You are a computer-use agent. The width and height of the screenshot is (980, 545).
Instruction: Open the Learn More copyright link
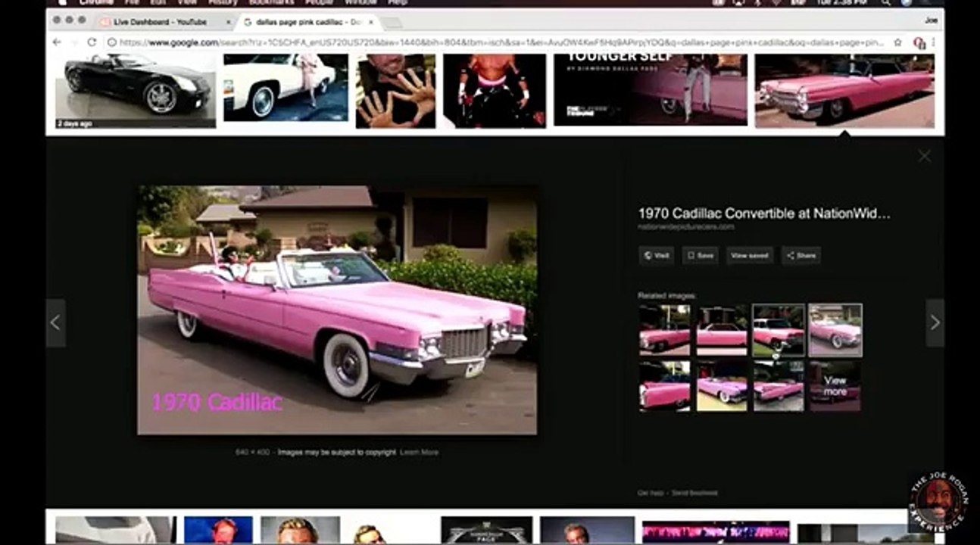(419, 452)
